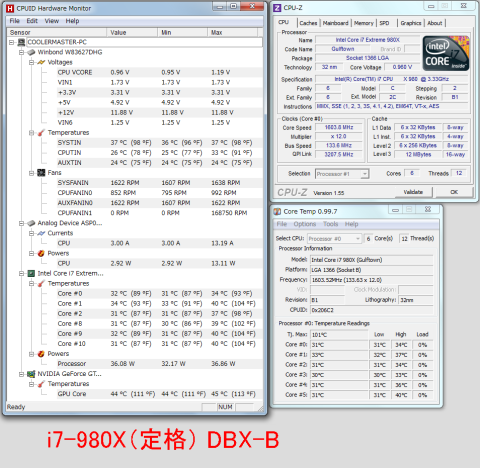Open CPU-Z Processor #1 selection dropdown
480x468 pixels.
(365, 174)
